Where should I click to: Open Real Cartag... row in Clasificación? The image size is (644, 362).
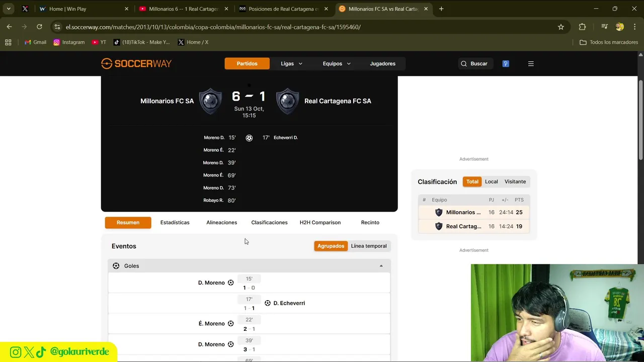tap(473, 226)
